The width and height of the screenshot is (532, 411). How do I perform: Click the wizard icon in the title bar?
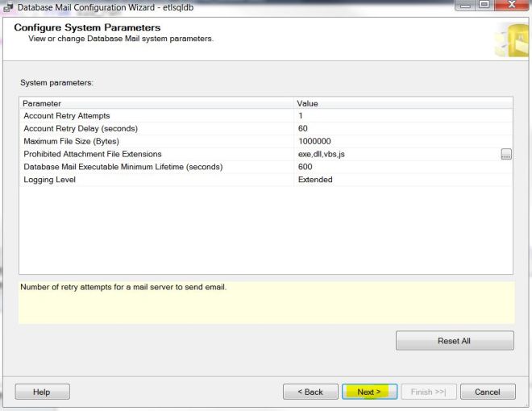[x=7, y=7]
